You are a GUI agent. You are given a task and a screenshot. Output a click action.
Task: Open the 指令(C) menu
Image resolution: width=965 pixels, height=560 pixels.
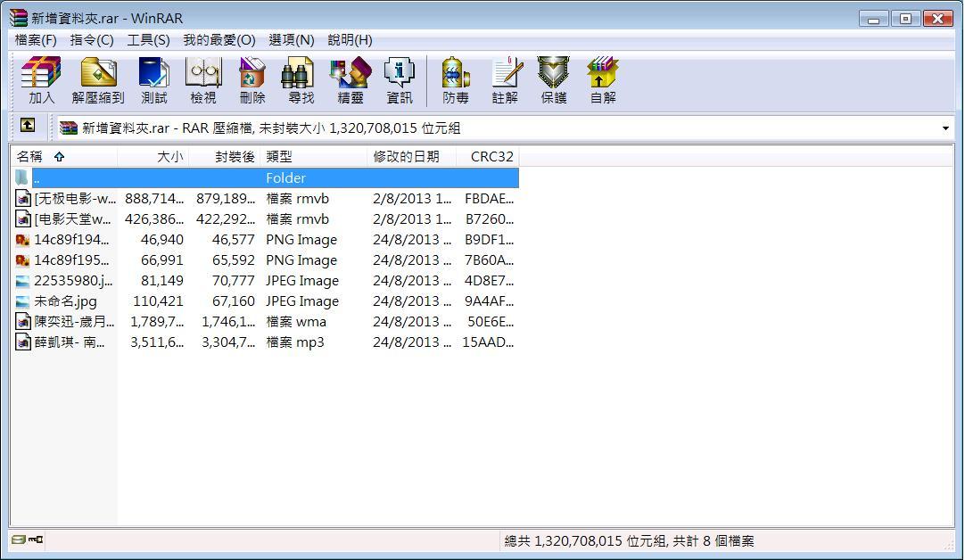pyautogui.click(x=92, y=40)
